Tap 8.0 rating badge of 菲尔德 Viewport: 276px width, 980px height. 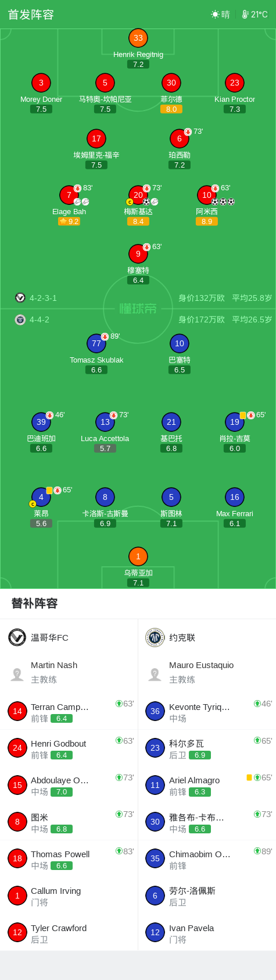(x=171, y=109)
